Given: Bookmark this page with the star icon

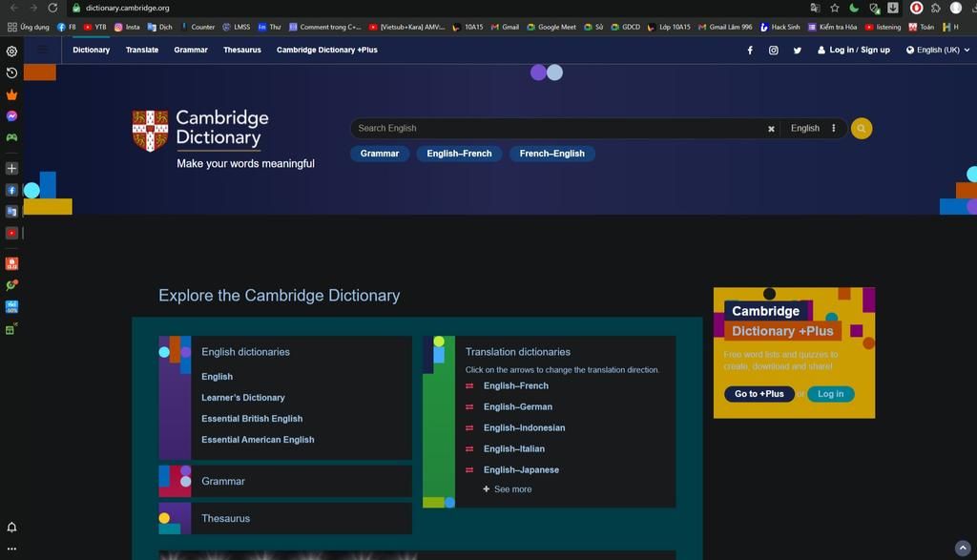Looking at the screenshot, I should click(x=834, y=8).
